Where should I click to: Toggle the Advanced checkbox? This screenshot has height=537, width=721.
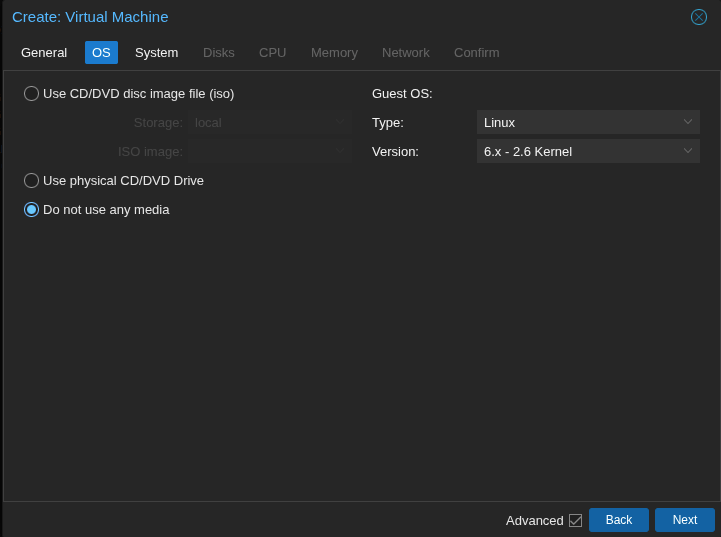[x=575, y=520]
